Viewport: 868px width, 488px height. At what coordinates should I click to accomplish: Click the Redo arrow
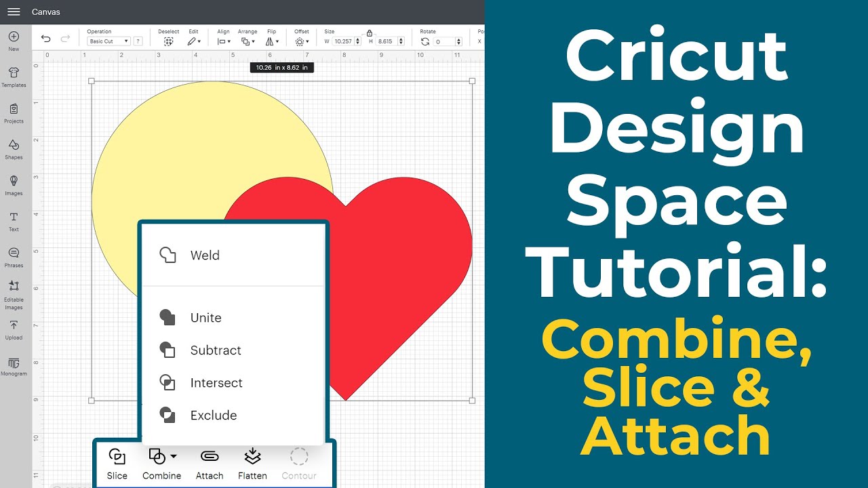tap(66, 39)
